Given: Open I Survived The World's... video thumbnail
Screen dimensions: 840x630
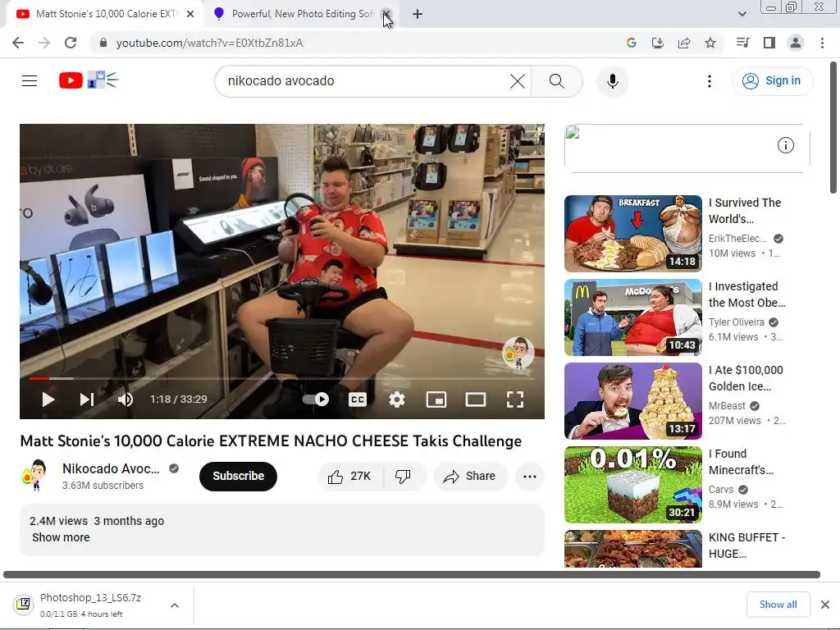Looking at the screenshot, I should pos(632,234).
